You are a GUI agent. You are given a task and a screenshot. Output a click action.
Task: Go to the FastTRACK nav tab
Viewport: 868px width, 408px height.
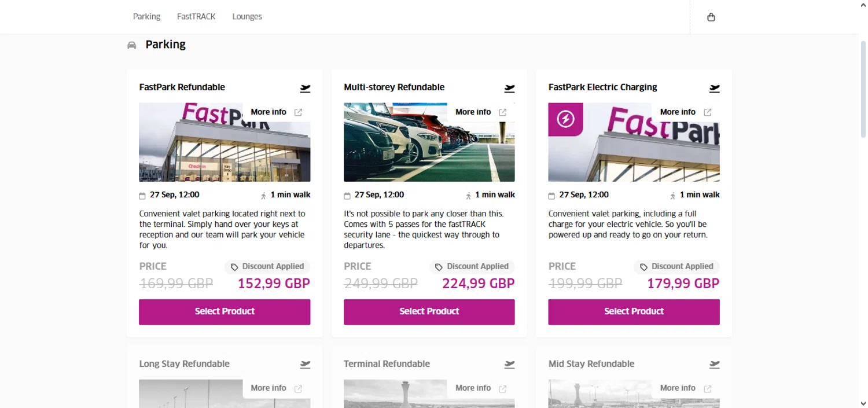[x=196, y=16]
